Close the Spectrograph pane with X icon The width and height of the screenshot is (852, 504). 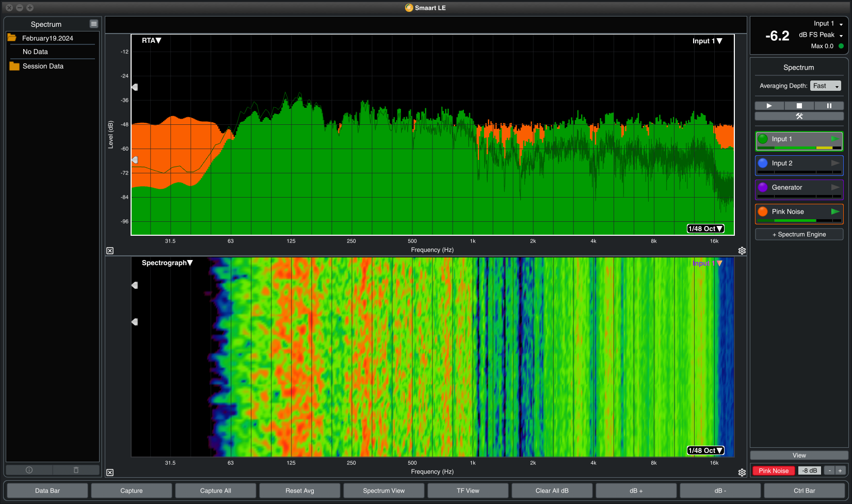pos(110,473)
